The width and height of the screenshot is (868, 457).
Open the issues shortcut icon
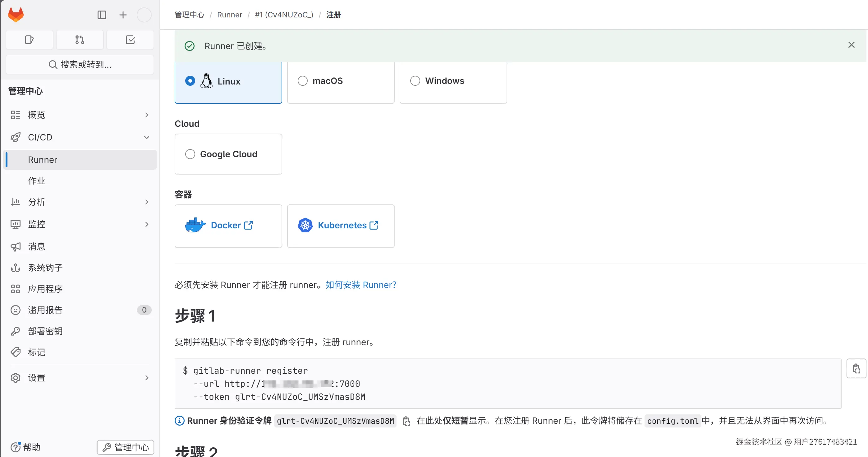pyautogui.click(x=29, y=40)
